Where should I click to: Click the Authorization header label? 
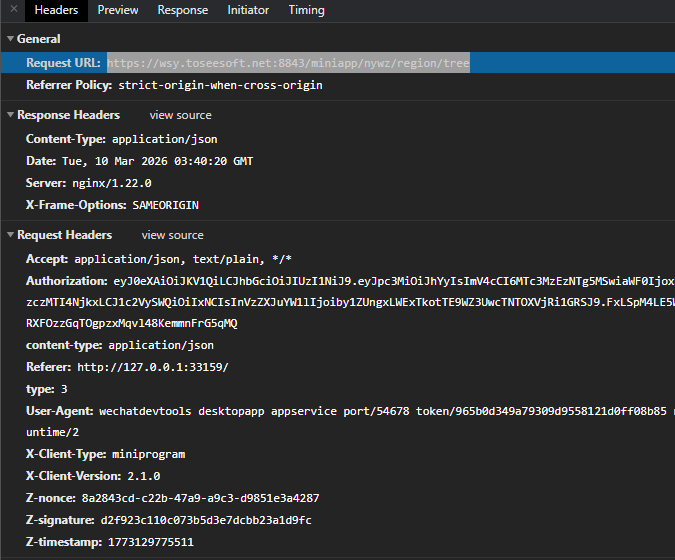click(67, 281)
